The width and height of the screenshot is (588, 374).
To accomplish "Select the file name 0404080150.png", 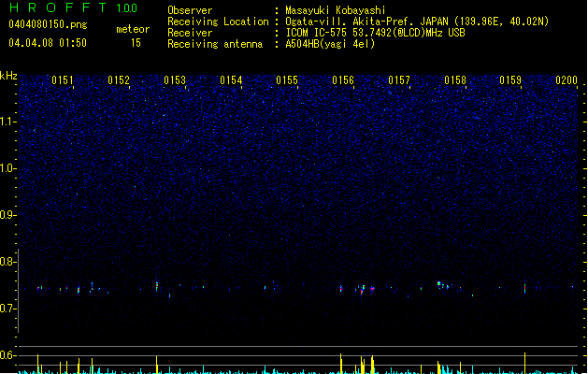I will 48,24.
